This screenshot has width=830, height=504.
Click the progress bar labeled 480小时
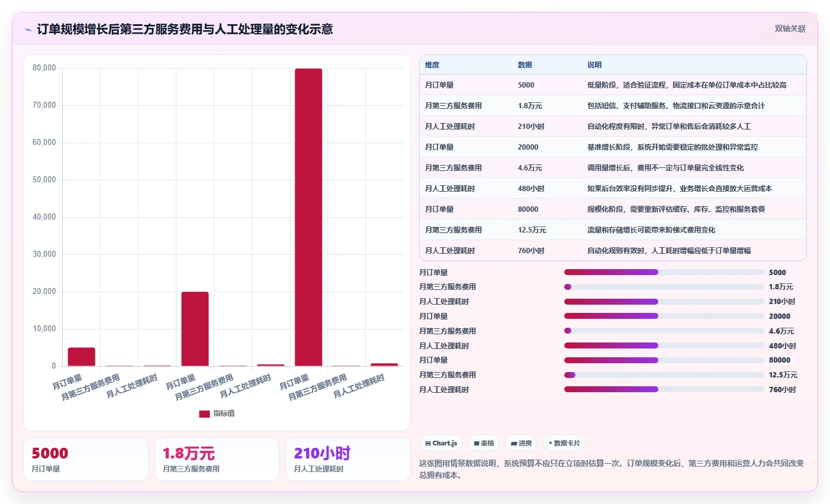tap(664, 345)
